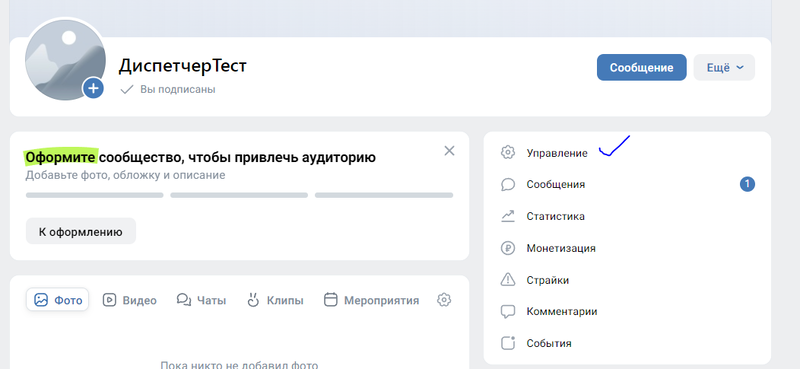Viewport: 800px width, 369px height.
Task: Switch to the Фото tab
Action: (x=58, y=300)
